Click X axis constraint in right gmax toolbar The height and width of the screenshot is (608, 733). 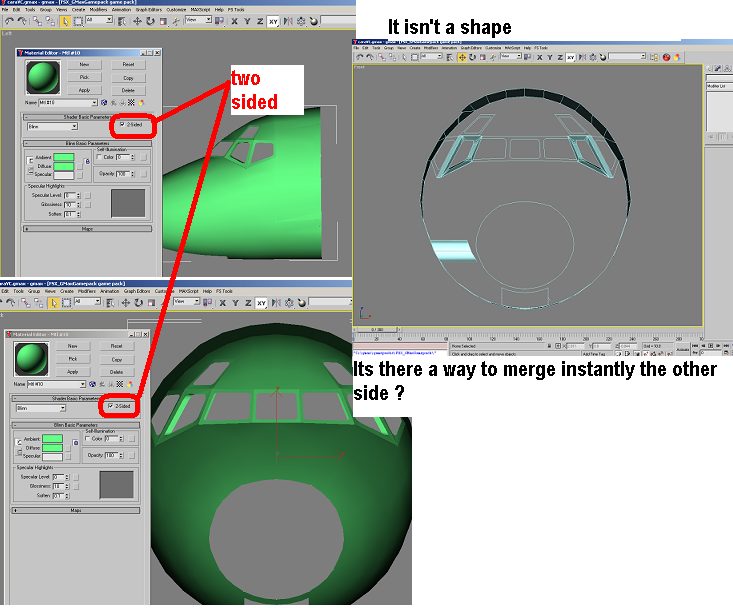coord(539,57)
